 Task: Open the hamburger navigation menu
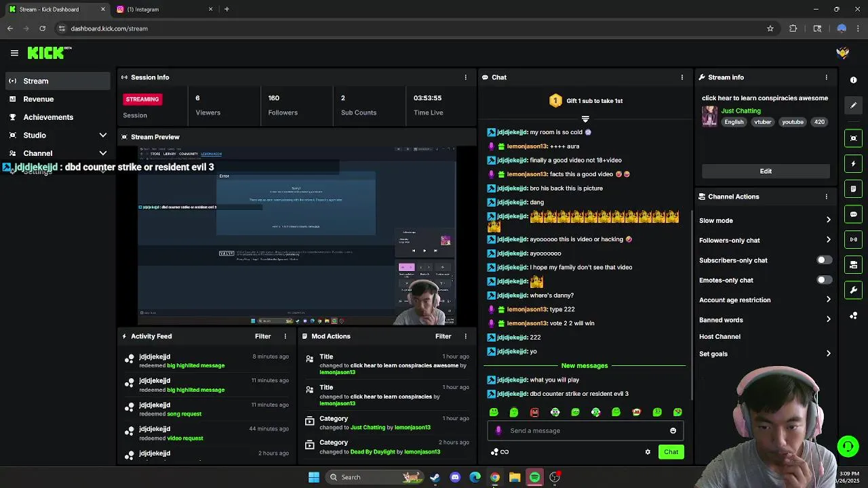(14, 53)
